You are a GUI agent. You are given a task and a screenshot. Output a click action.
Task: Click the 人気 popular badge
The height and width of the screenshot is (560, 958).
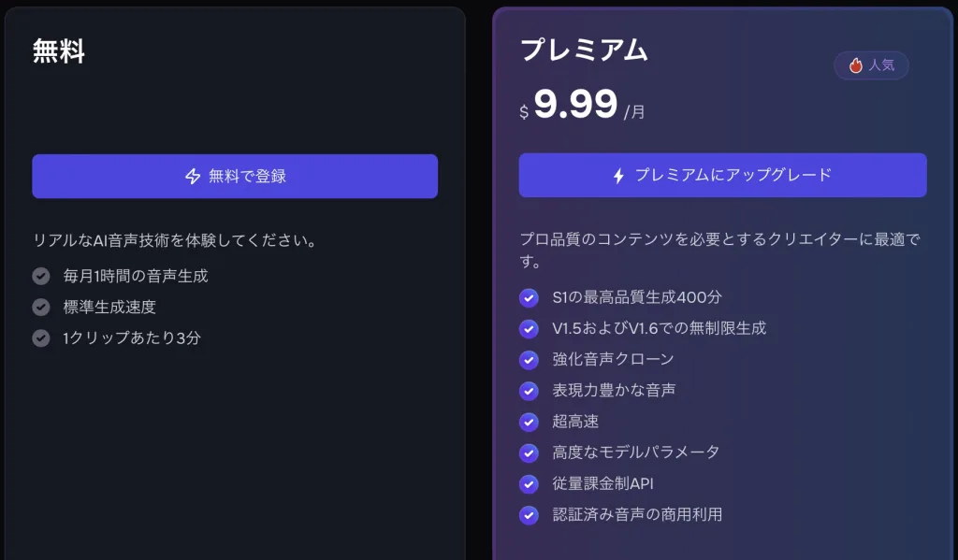[x=871, y=65]
